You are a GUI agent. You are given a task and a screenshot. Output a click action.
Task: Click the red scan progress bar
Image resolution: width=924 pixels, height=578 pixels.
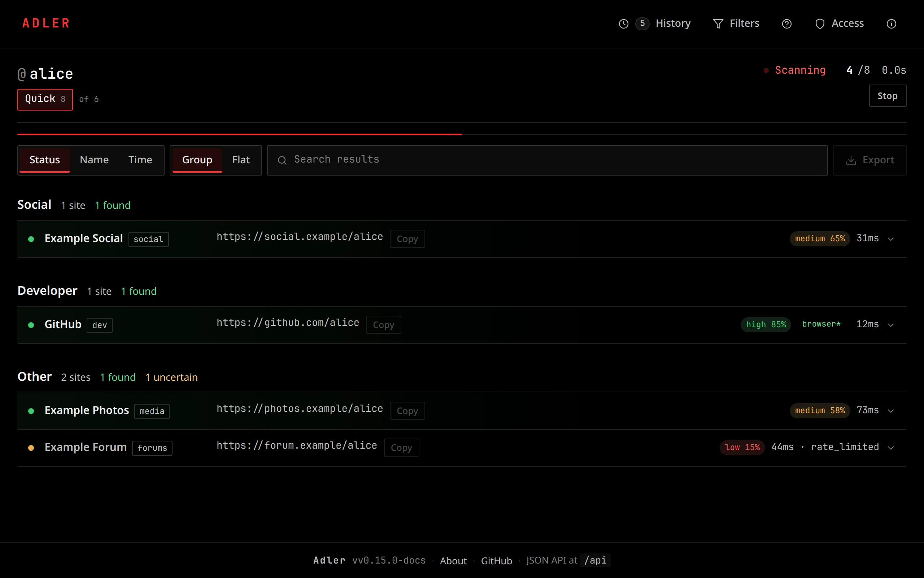point(239,134)
